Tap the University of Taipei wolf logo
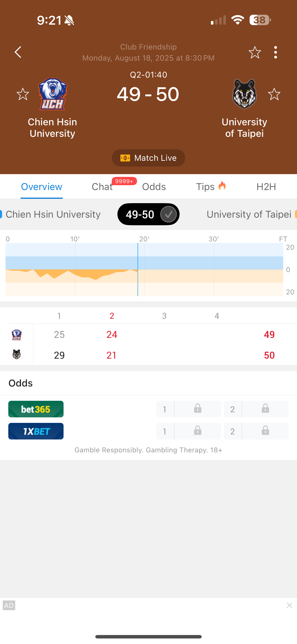 244,94
